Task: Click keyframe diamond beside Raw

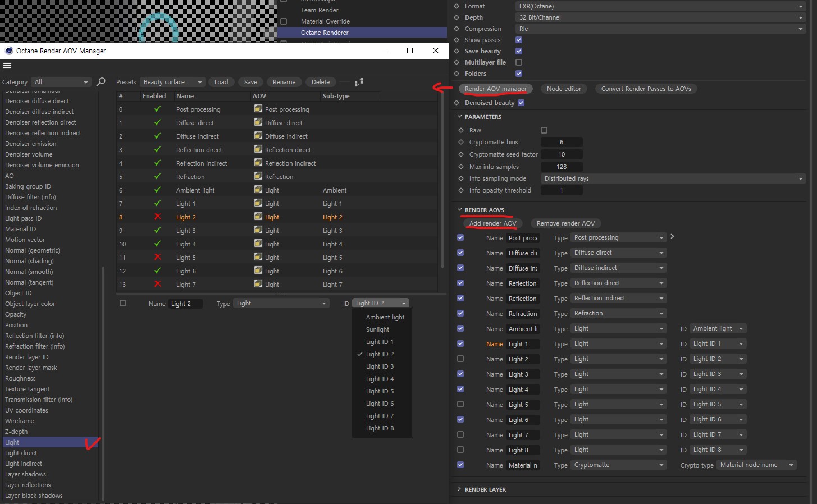Action: (461, 130)
